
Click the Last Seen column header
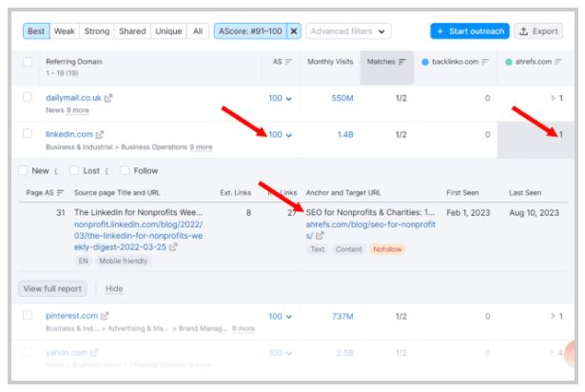pos(525,193)
